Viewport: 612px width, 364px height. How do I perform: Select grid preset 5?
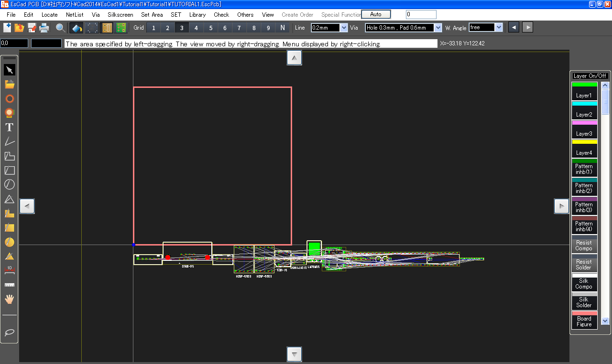[x=211, y=28]
